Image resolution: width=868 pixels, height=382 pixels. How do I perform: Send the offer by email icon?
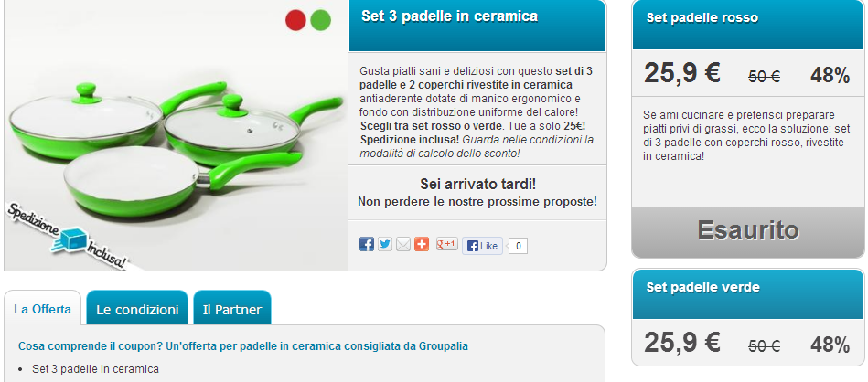403,244
